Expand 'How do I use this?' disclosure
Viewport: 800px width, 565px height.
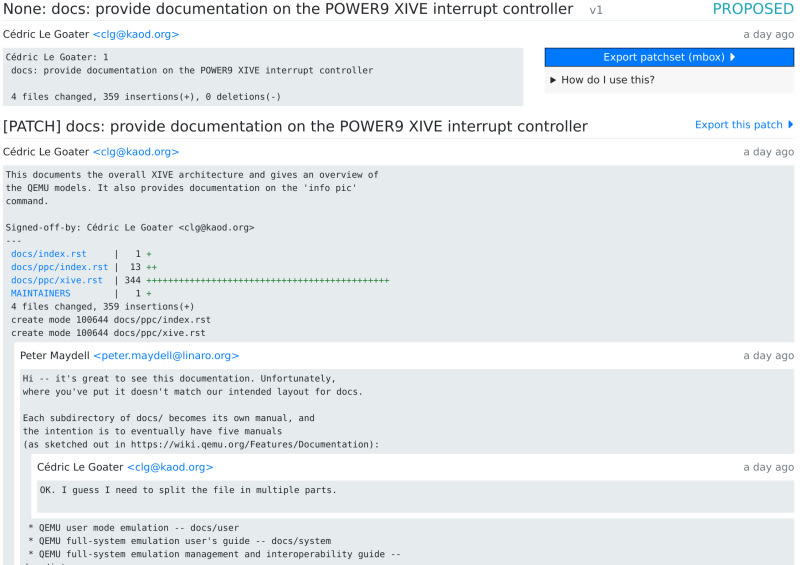pyautogui.click(x=603, y=80)
